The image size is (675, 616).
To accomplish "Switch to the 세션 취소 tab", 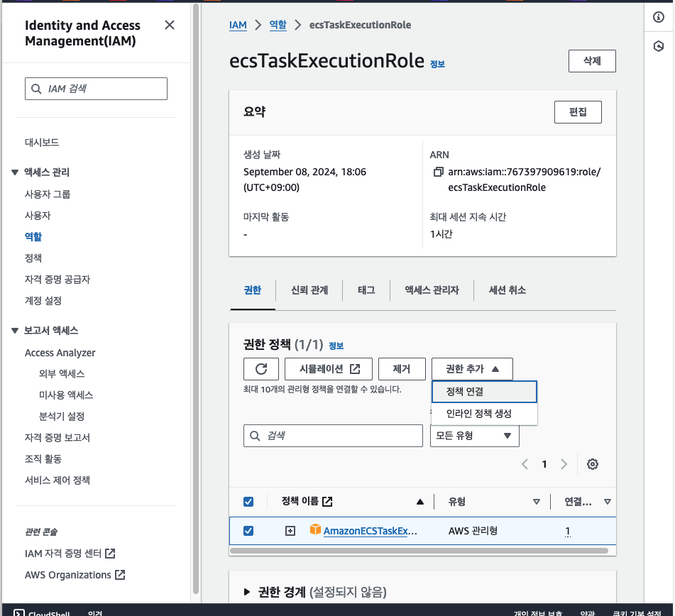I will click(507, 290).
